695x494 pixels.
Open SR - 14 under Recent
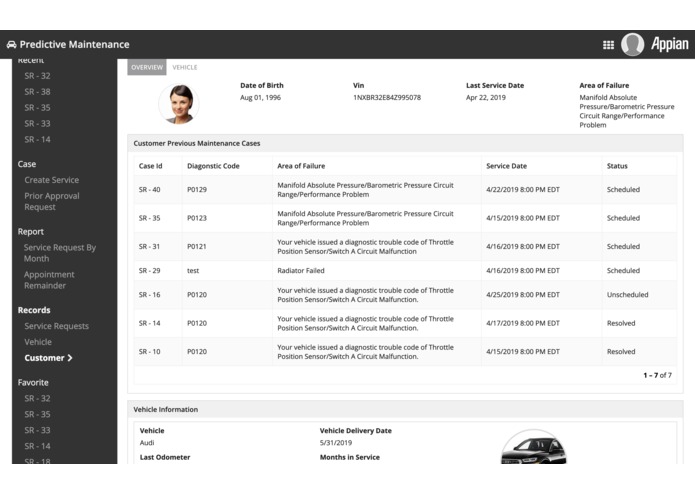(x=37, y=140)
